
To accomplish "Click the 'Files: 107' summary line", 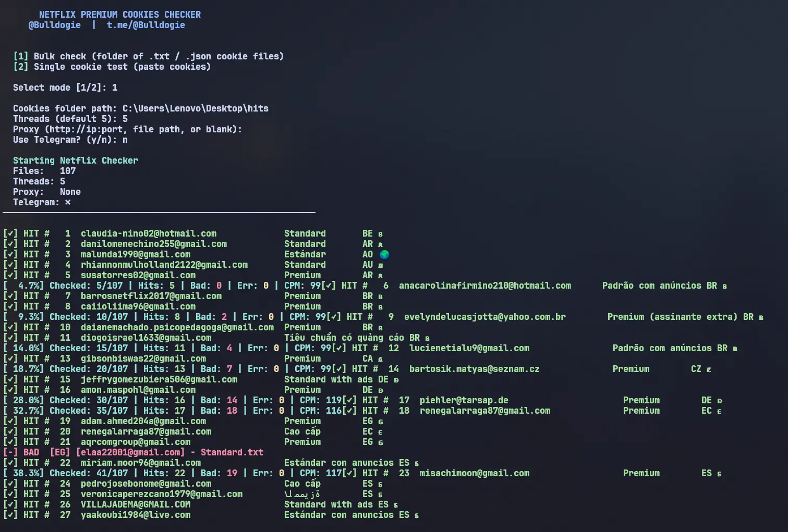I will click(x=44, y=171).
